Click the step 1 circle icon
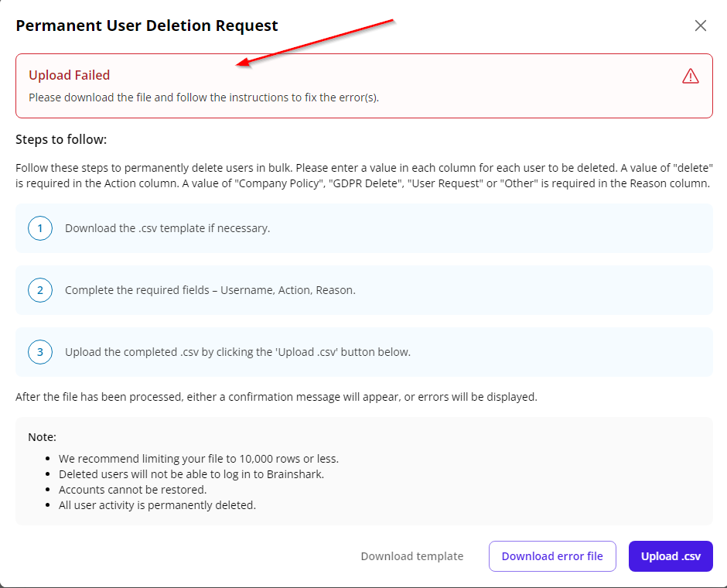Viewport: 727px width, 588px height. pos(40,228)
